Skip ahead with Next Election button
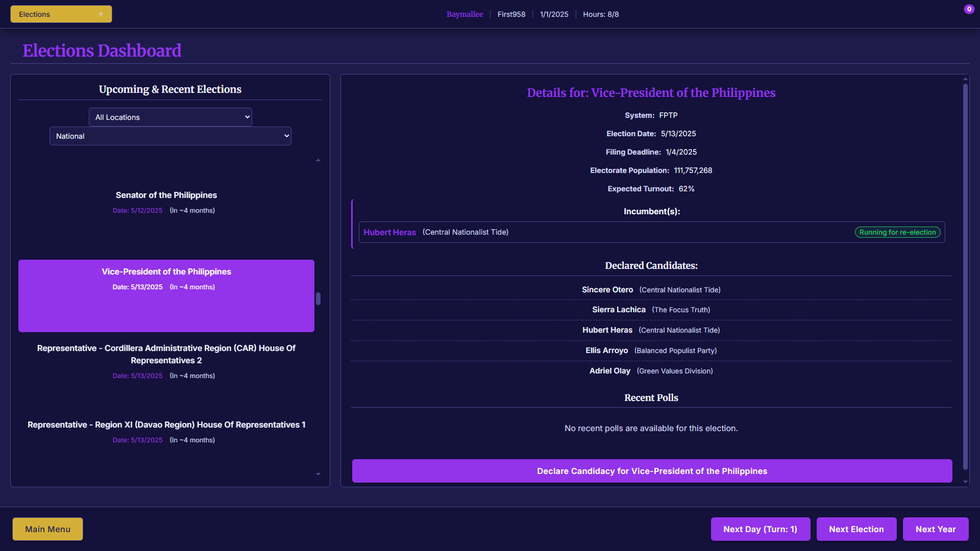This screenshot has height=551, width=980. coord(856,529)
